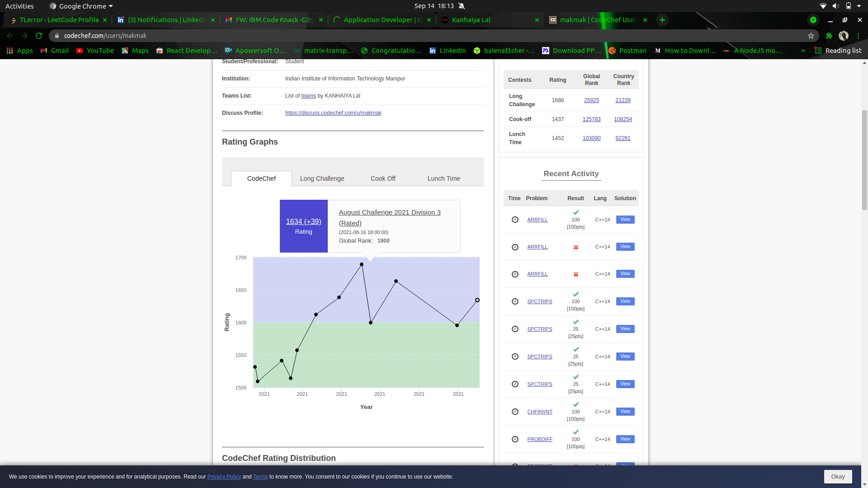Open August Challenge 2021 Division 3 link
Viewport: 868px width, 488px height.
390,218
